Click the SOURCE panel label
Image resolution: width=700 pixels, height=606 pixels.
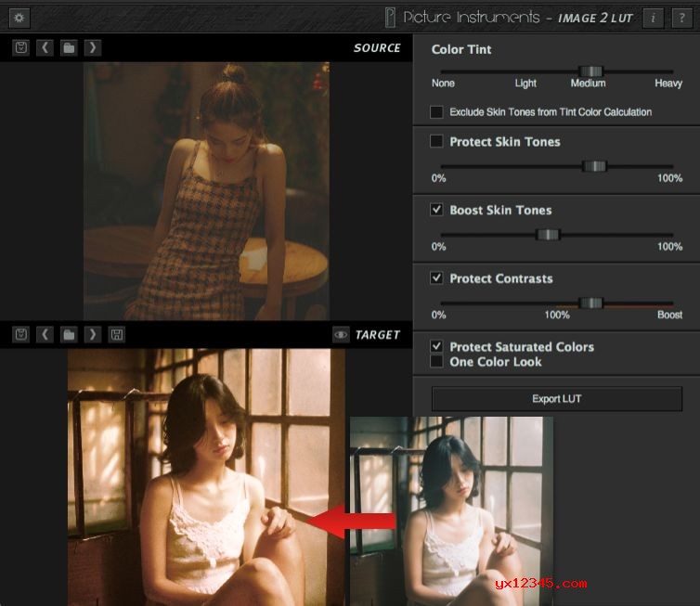(377, 47)
